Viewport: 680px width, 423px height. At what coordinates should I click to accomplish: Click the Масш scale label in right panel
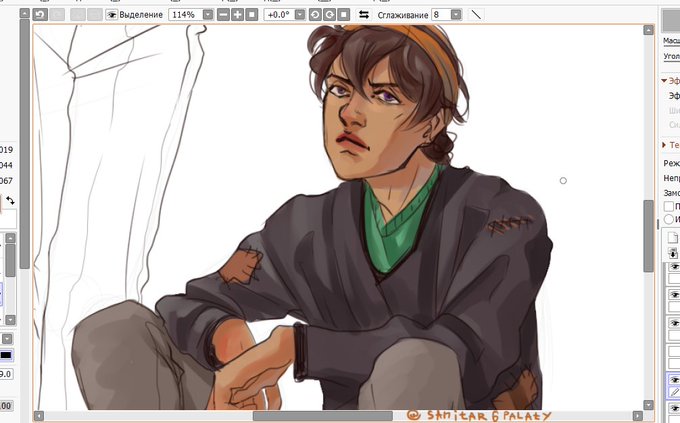(x=671, y=41)
